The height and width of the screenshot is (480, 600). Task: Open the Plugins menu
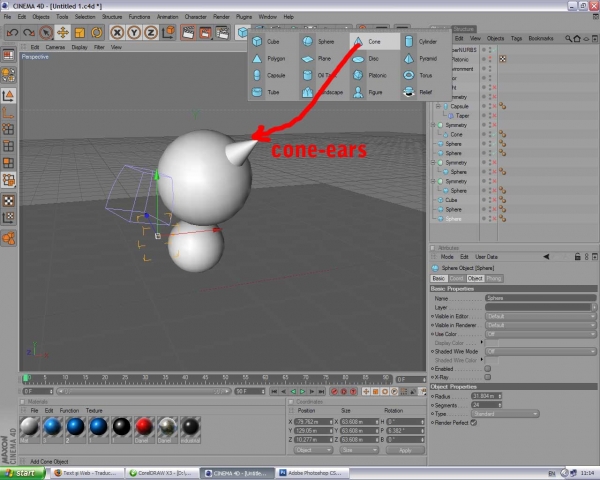click(x=244, y=17)
